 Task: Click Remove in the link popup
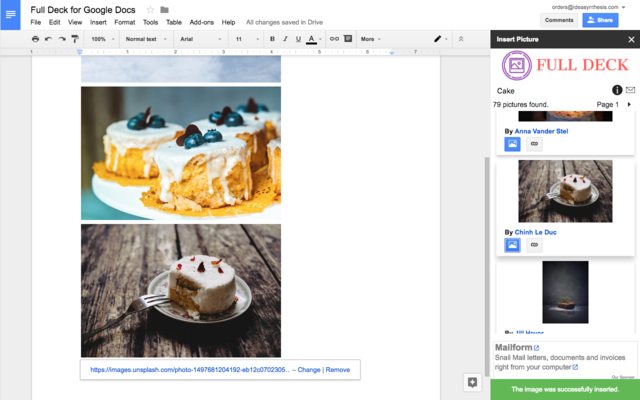(338, 370)
